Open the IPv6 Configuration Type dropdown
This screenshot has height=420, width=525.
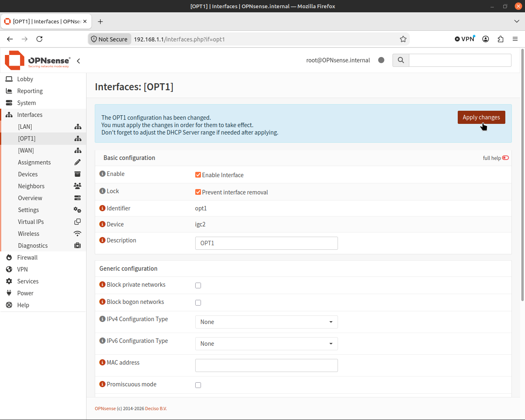pyautogui.click(x=267, y=344)
